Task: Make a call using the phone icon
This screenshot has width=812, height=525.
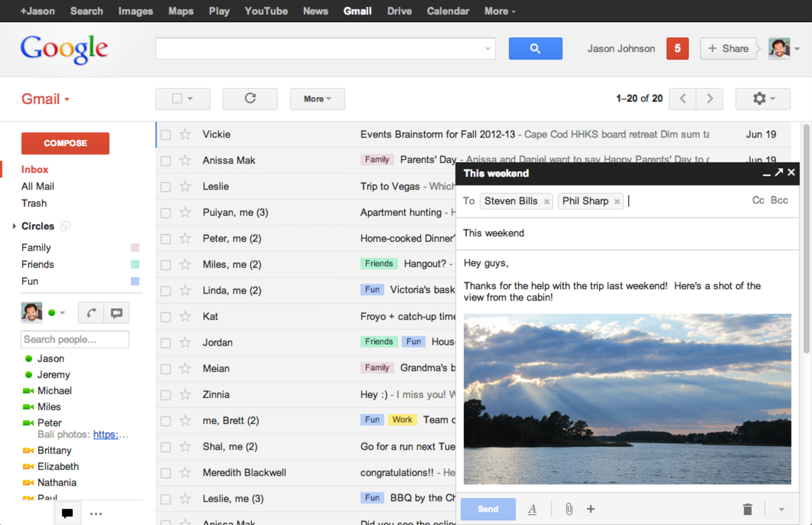Action: tap(91, 312)
